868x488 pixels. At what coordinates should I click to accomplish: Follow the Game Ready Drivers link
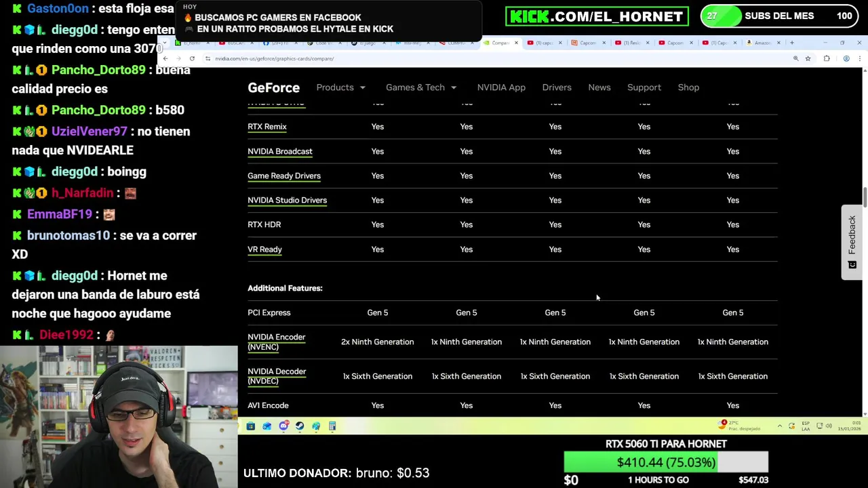coord(284,176)
